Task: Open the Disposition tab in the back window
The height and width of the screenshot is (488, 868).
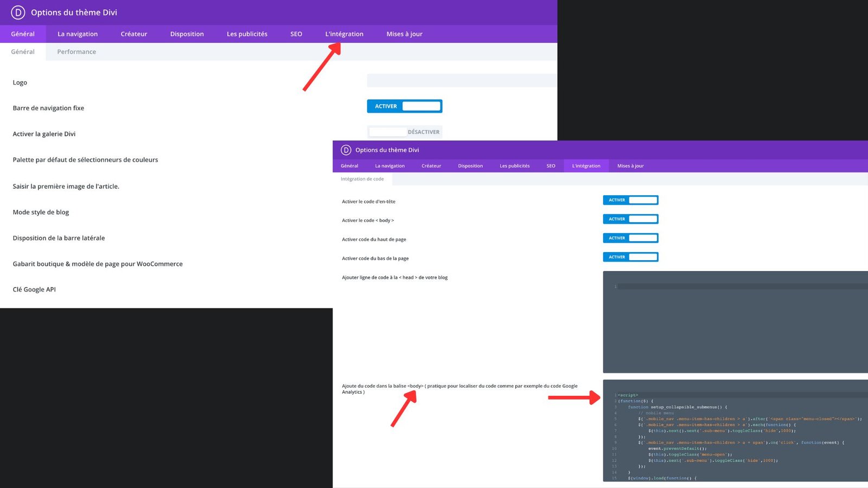Action: pyautogui.click(x=187, y=34)
